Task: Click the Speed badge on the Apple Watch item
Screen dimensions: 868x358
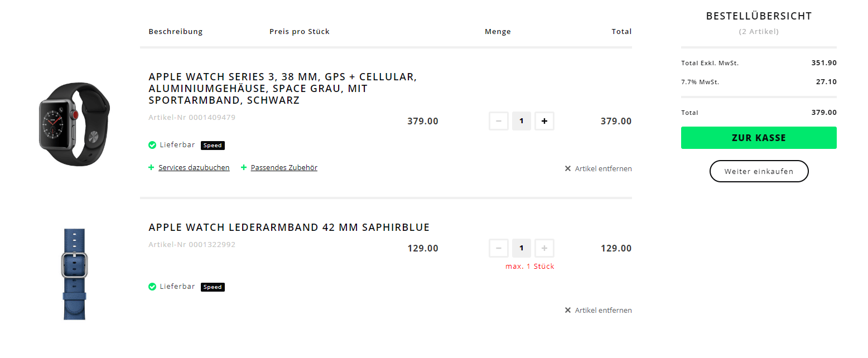Action: (x=213, y=146)
